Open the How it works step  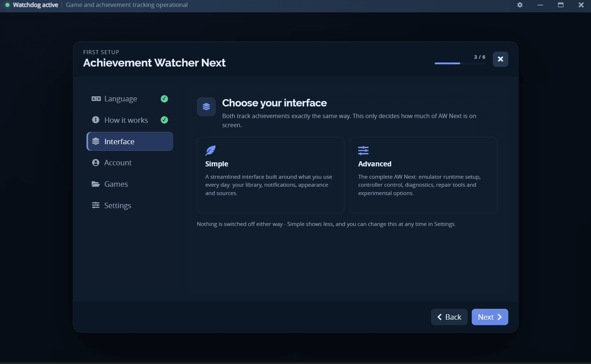pos(130,120)
